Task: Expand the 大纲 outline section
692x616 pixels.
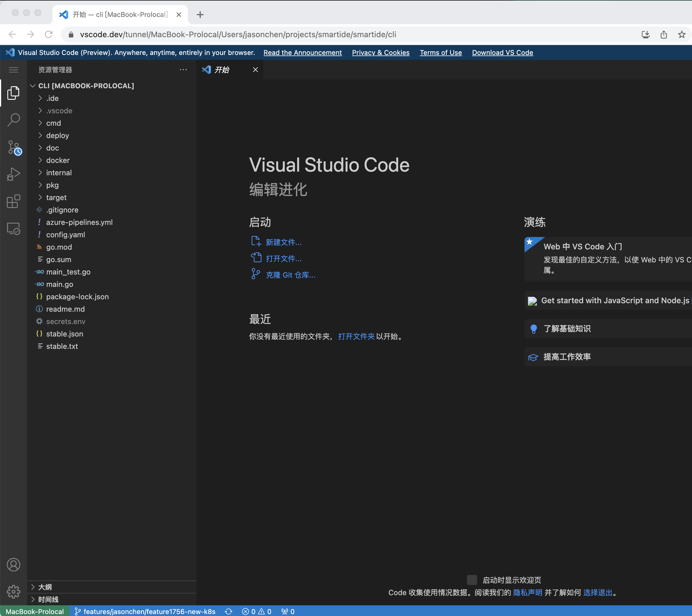Action: pos(111,587)
